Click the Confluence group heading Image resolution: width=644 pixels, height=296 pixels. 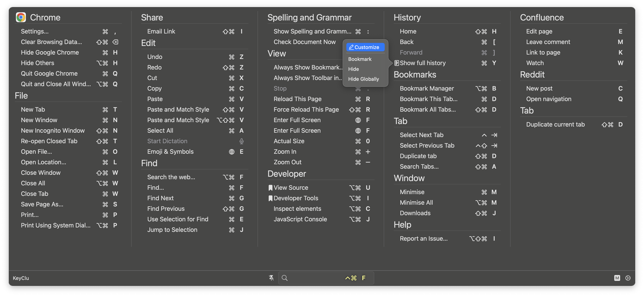point(542,17)
